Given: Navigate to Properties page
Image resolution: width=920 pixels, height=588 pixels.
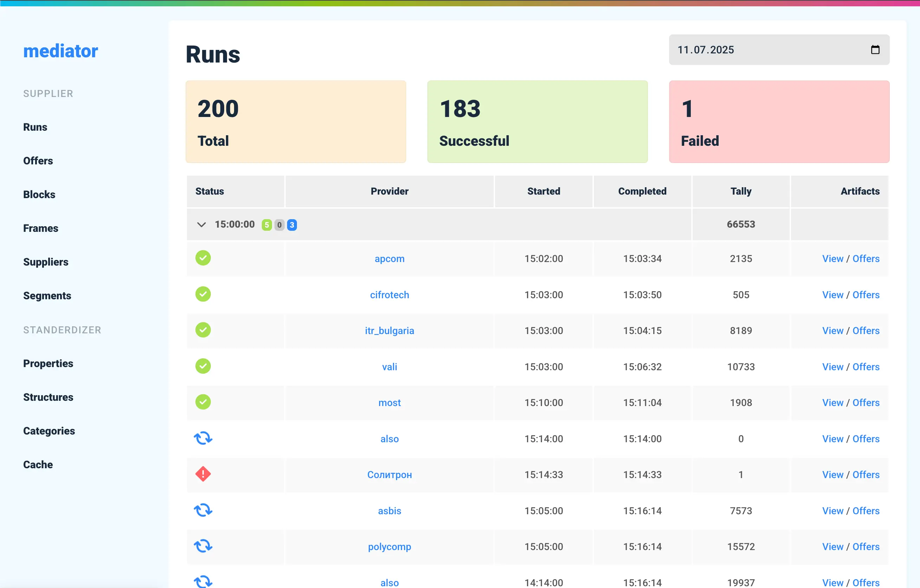Looking at the screenshot, I should click(x=48, y=364).
